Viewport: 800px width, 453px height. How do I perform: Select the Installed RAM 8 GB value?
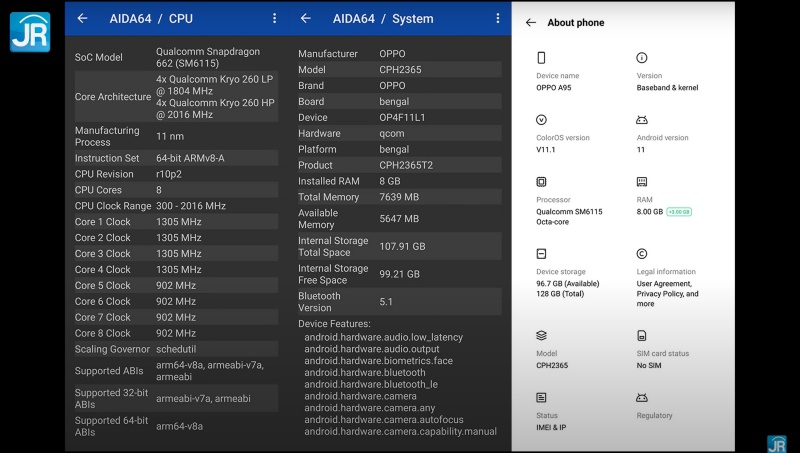[390, 181]
